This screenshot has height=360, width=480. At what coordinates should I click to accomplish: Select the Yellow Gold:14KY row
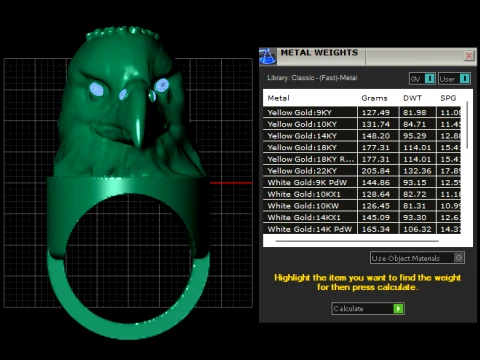(x=362, y=136)
